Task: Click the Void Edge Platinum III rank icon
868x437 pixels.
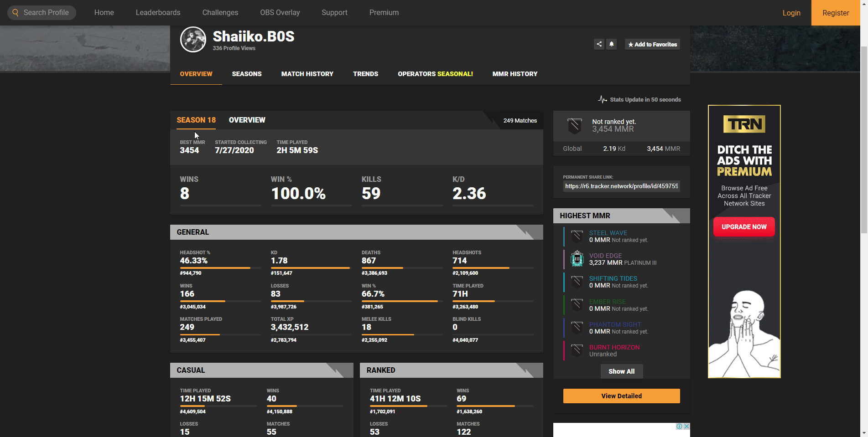Action: (577, 259)
